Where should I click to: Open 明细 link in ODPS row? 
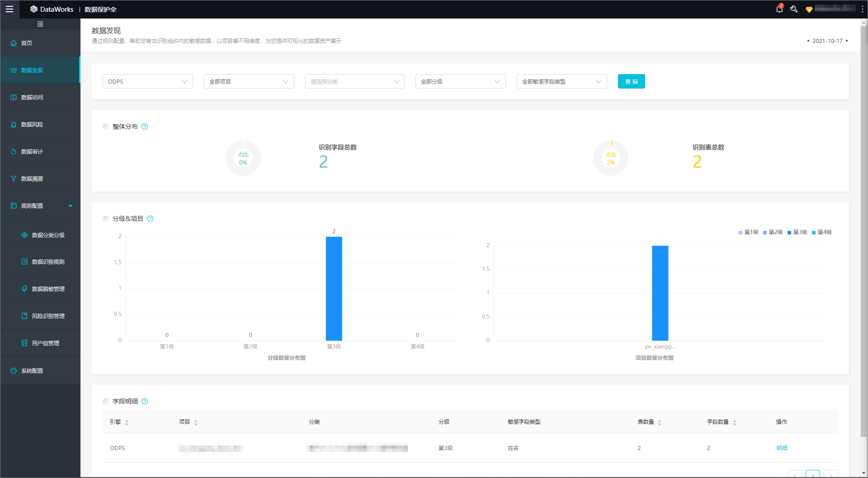782,448
